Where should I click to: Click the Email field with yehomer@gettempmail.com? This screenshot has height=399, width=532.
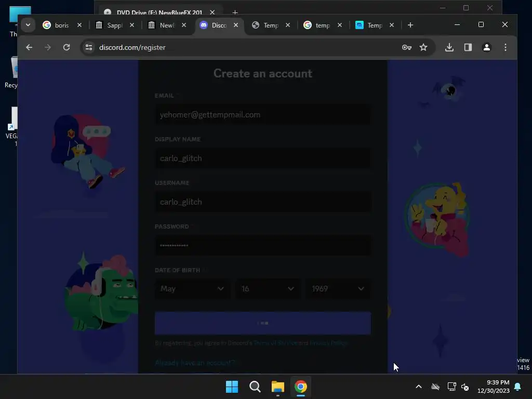[x=262, y=115]
